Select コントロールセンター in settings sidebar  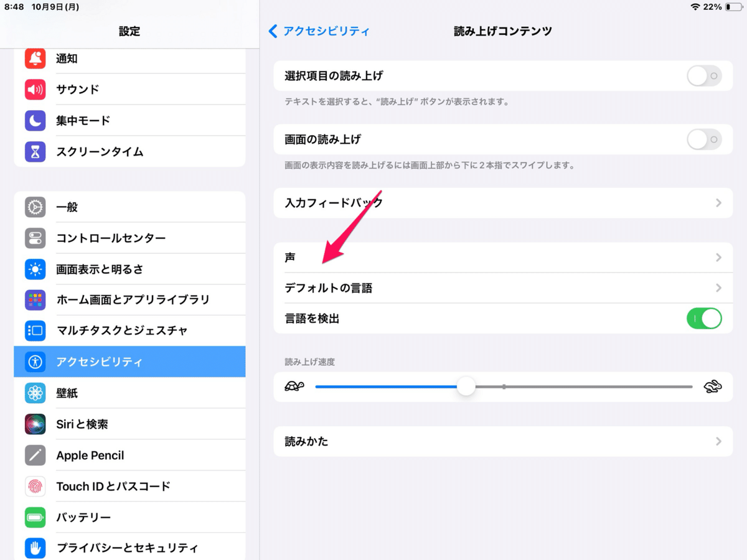[129, 238]
